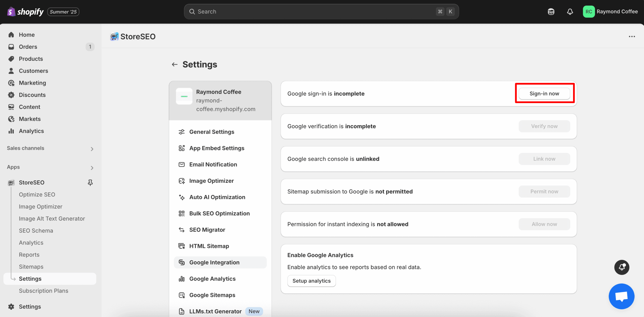Click the Email Notification envelope icon
644x317 pixels.
(181, 164)
